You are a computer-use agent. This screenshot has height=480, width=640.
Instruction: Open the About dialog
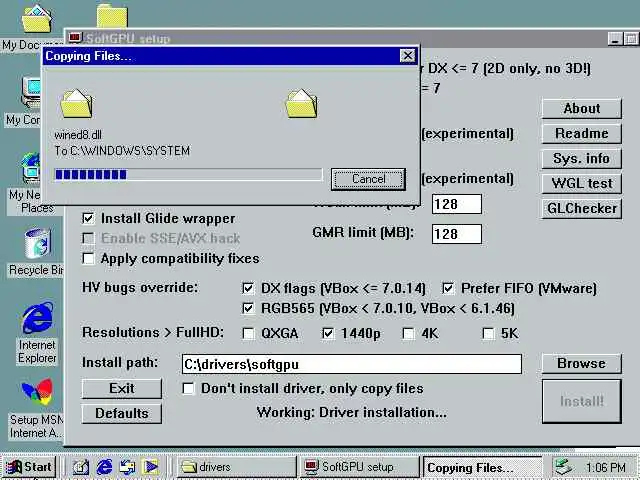point(582,109)
